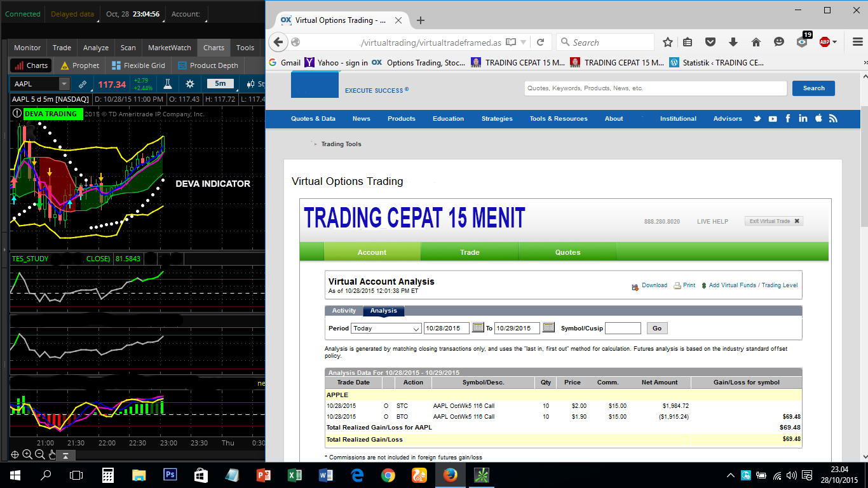Open the Gmail bookmark
The image size is (868, 488).
(x=285, y=62)
